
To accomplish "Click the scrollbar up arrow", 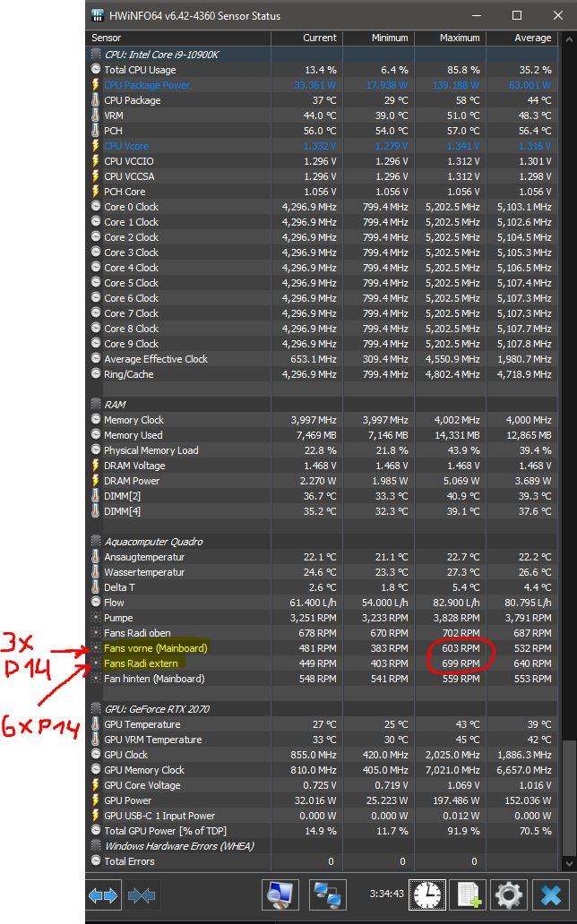I will [x=567, y=38].
